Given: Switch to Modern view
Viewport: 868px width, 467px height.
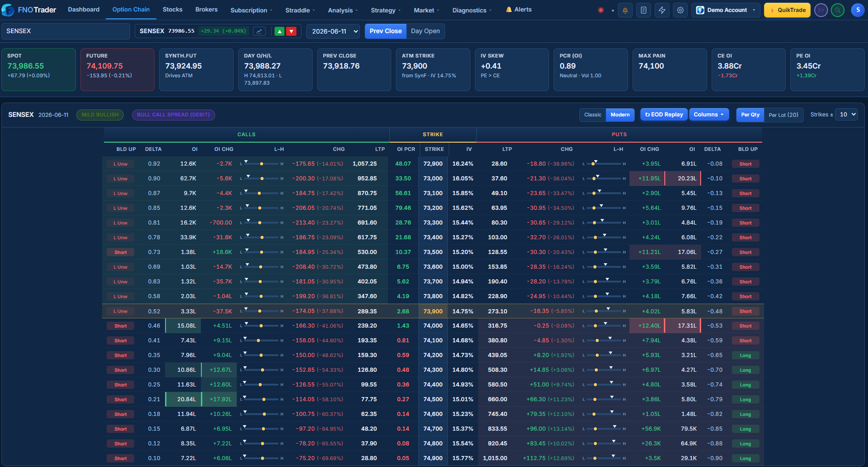Looking at the screenshot, I should 620,115.
